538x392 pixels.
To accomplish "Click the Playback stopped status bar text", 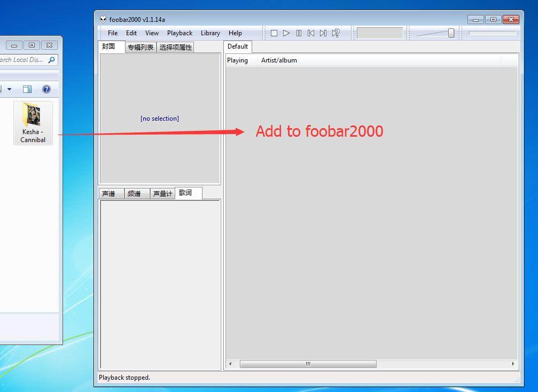I will (124, 378).
